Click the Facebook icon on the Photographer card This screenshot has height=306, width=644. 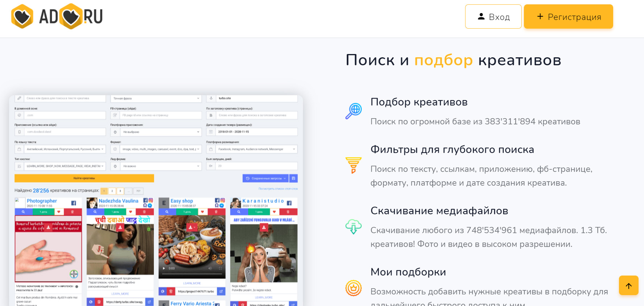[74, 203]
